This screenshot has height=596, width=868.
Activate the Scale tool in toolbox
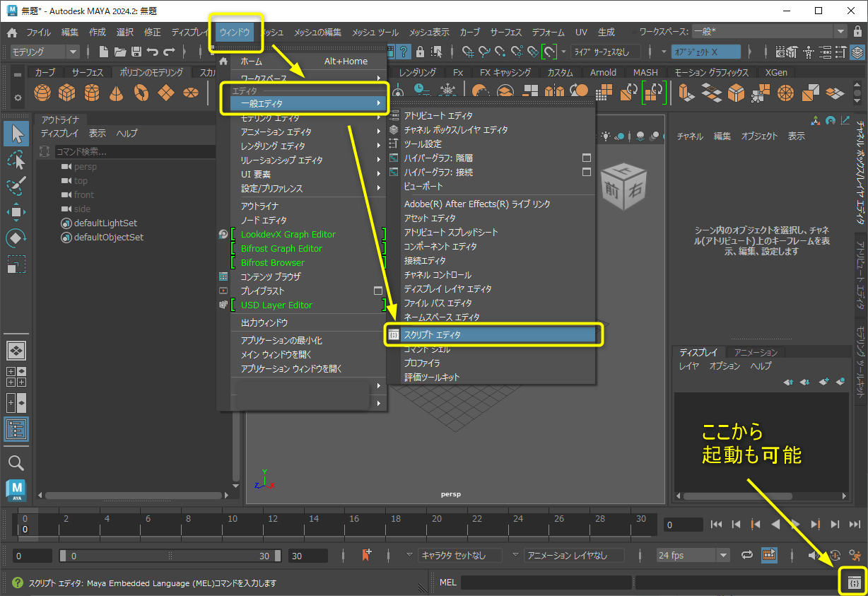tap(16, 264)
